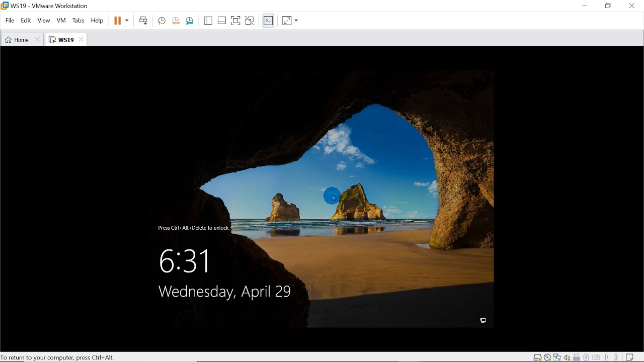The height and width of the screenshot is (362, 644).
Task: Click the Wednesday, April 29 date text
Action: tap(225, 292)
